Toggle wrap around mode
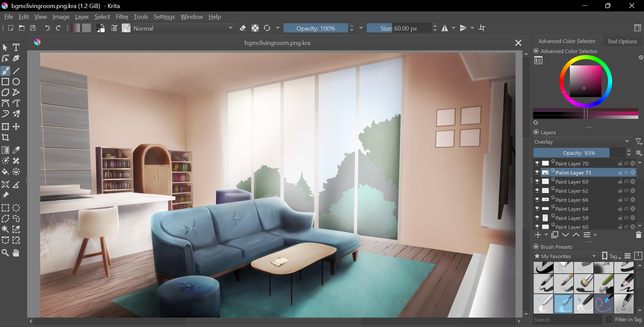Viewport: 644px width, 327px height. [x=482, y=28]
